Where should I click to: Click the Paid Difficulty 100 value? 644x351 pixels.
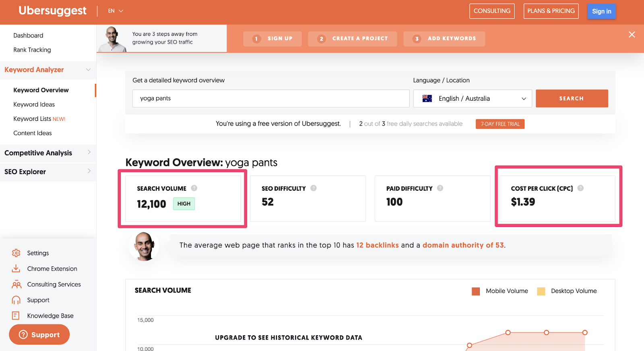click(394, 202)
